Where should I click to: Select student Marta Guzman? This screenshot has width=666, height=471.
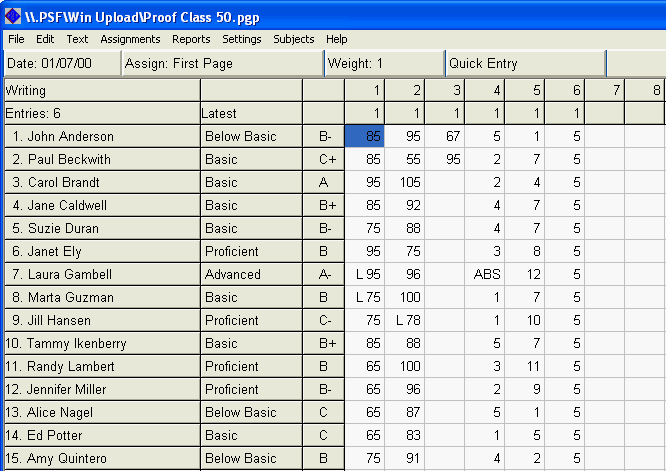coord(102,297)
